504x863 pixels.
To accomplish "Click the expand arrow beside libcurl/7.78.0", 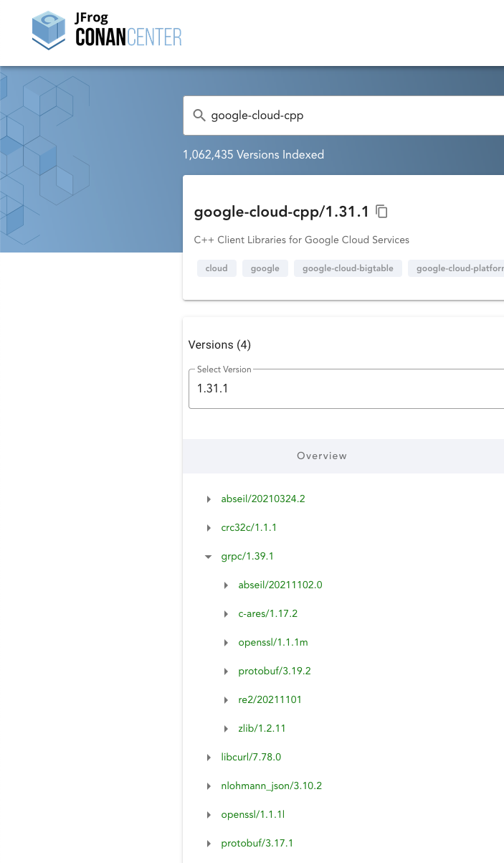I will pyautogui.click(x=209, y=757).
